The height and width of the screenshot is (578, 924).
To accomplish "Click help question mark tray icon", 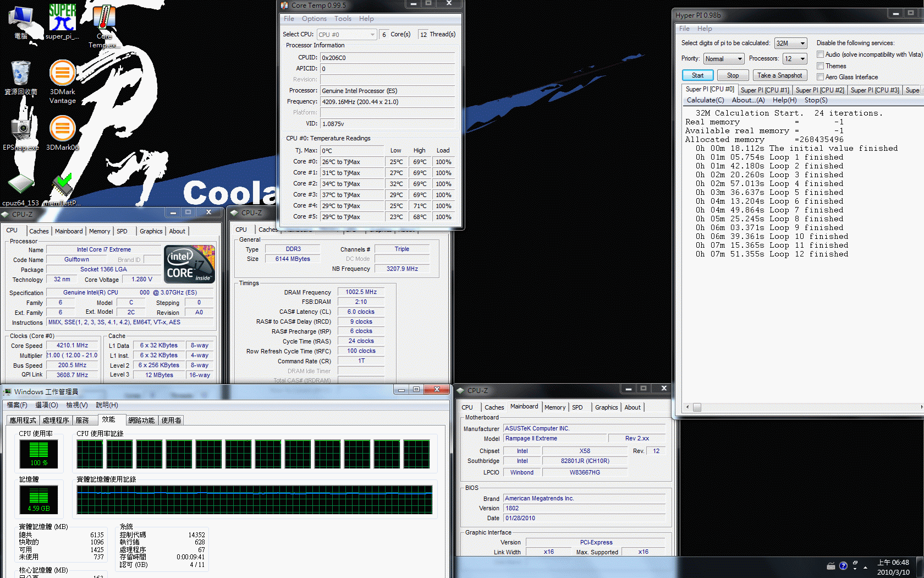I will pyautogui.click(x=843, y=566).
